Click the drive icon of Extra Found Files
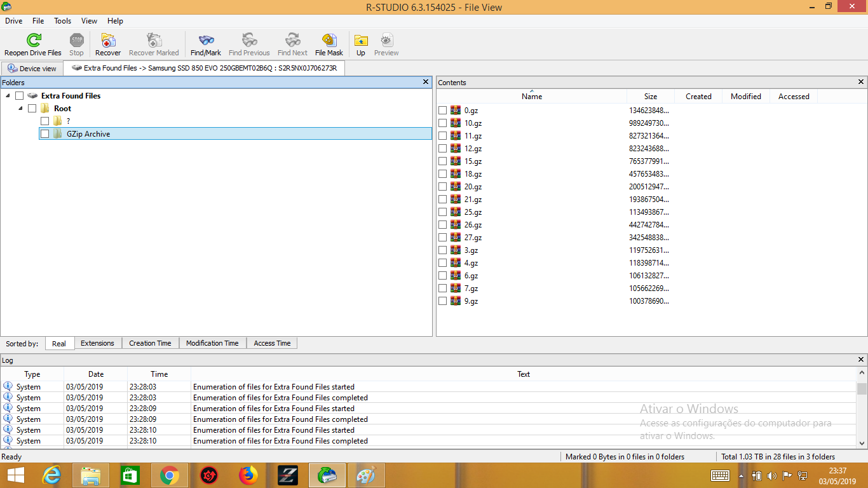This screenshot has height=488, width=868. point(32,96)
